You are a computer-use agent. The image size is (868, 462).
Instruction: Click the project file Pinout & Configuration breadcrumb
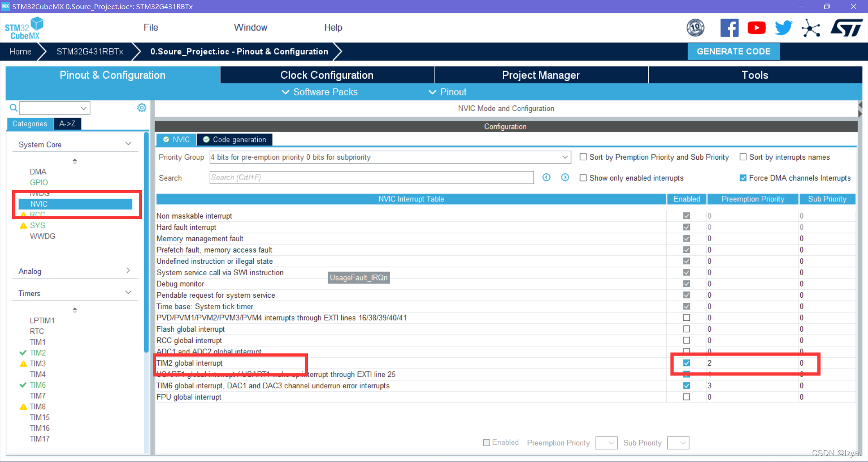pos(239,52)
